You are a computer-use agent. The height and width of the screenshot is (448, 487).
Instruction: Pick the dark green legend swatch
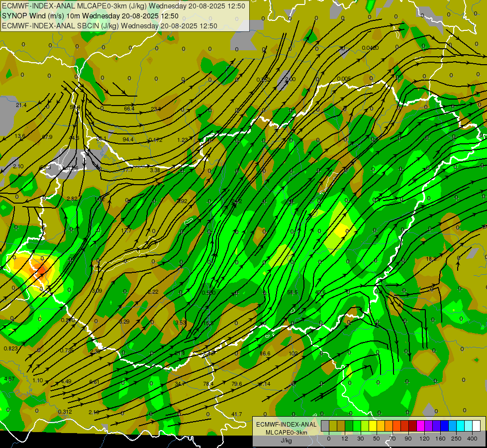(349, 426)
